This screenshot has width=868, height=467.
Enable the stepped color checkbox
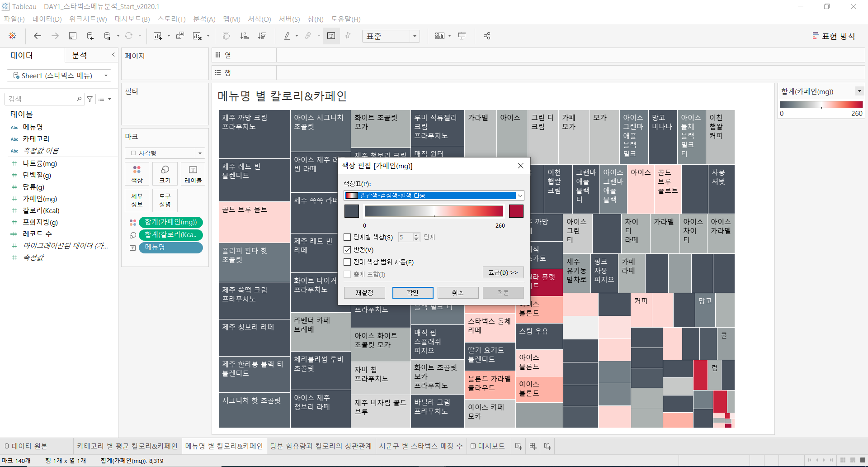[x=347, y=237]
